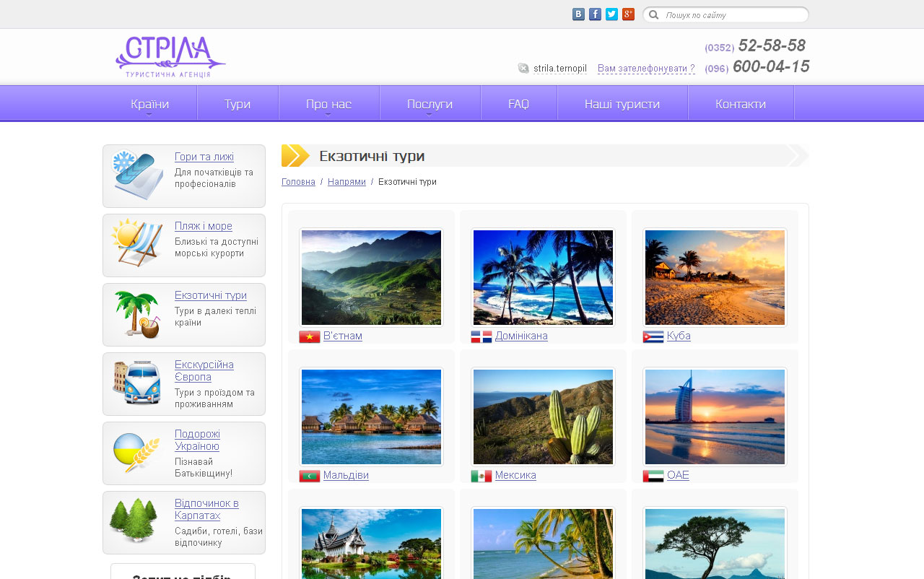Click the Cuba flag icon
924x579 pixels.
coord(653,336)
